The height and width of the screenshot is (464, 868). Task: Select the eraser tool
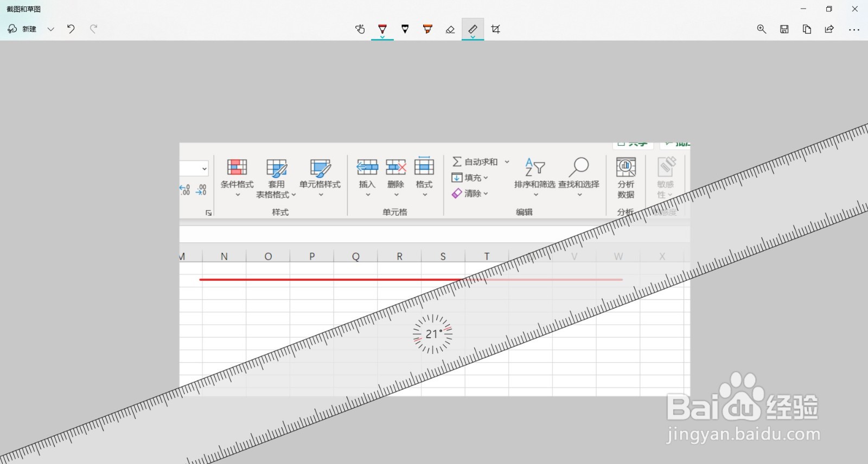pos(450,29)
